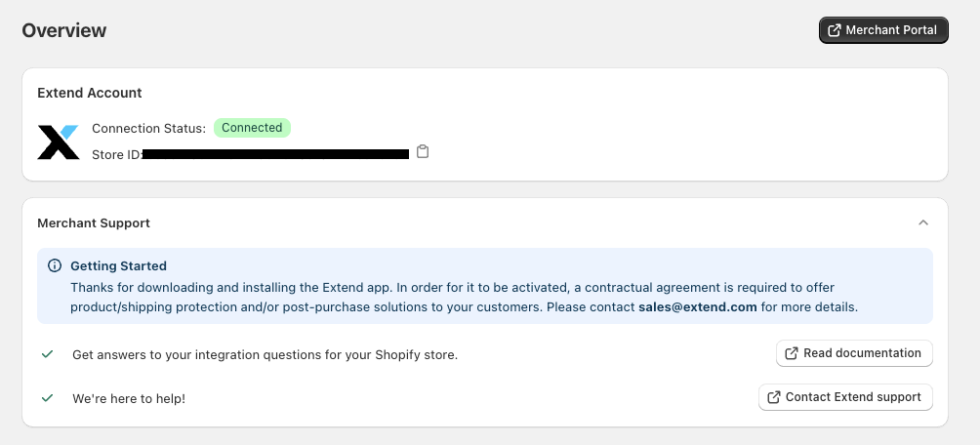Click the Read documentation button
Image resolution: width=980 pixels, height=445 pixels.
click(x=854, y=353)
